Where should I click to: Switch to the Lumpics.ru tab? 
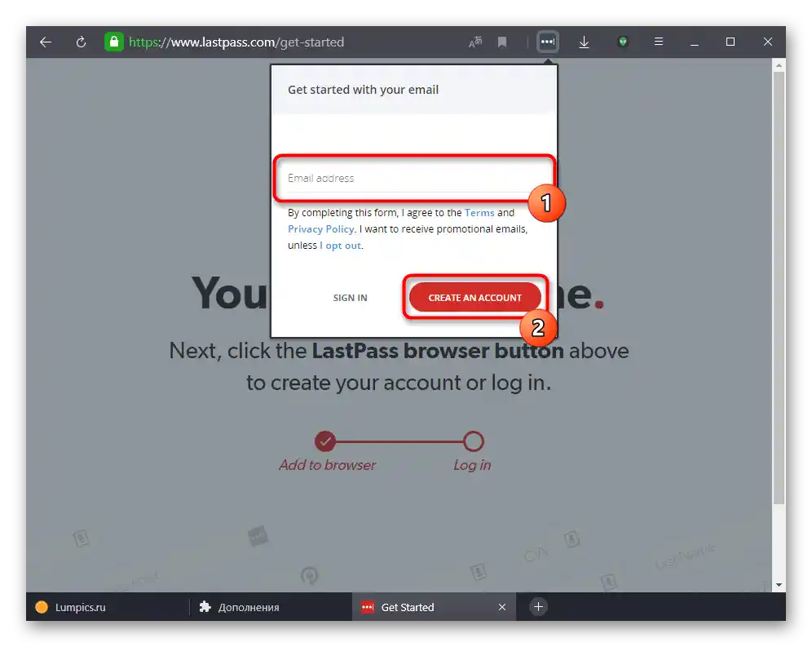107,607
